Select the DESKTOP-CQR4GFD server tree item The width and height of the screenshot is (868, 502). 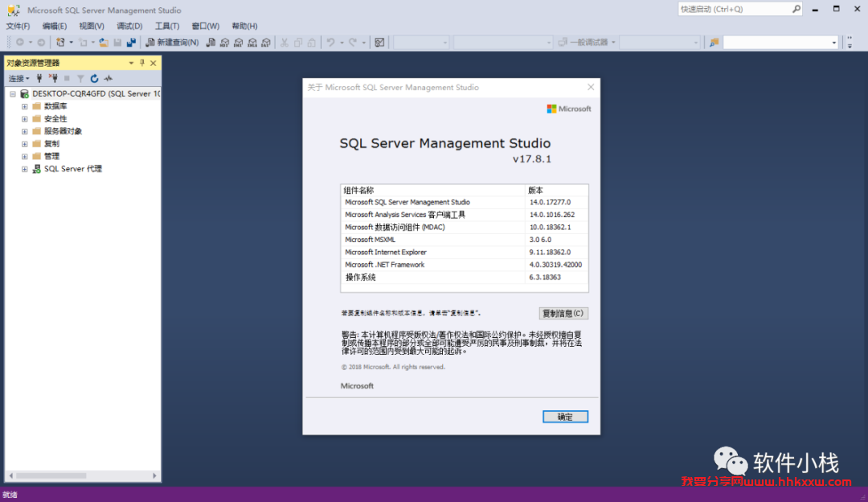pyautogui.click(x=96, y=93)
